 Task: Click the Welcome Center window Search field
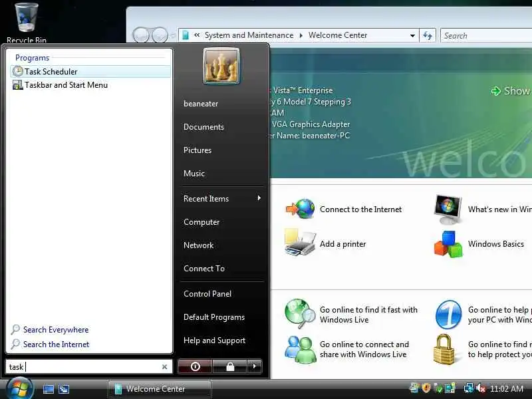click(x=486, y=36)
